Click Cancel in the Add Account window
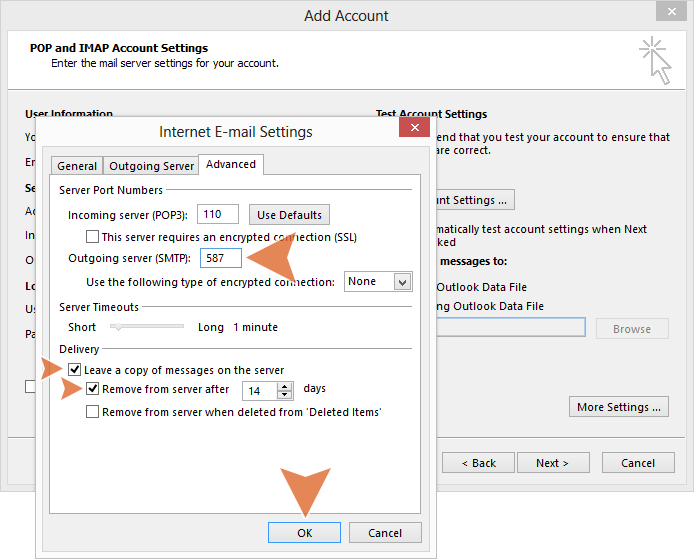Image resolution: width=694 pixels, height=559 pixels. point(638,463)
